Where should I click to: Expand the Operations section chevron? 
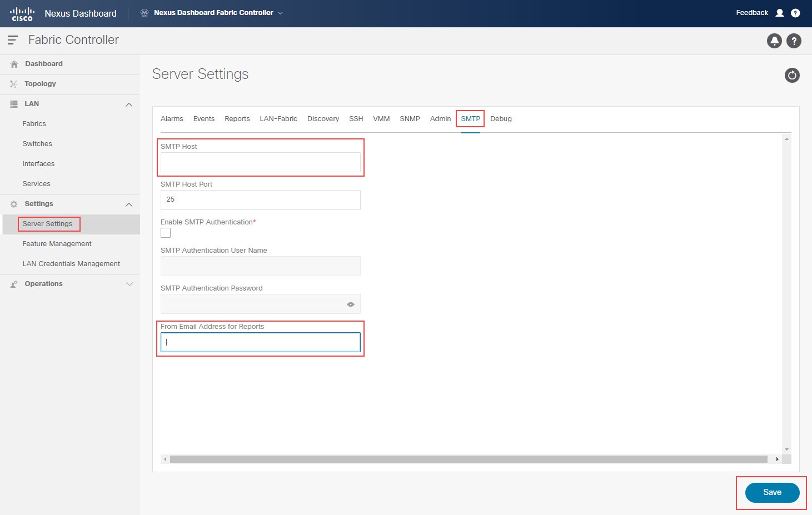pos(129,284)
